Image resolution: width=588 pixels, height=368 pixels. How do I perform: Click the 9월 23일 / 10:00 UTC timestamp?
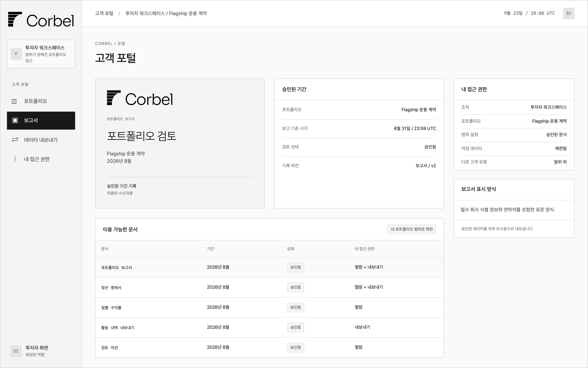[x=529, y=13]
